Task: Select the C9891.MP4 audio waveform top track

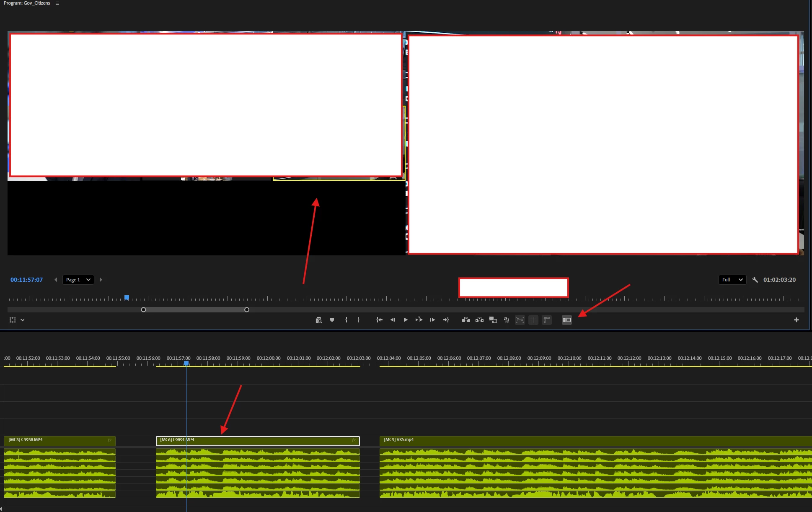Action: [258, 452]
